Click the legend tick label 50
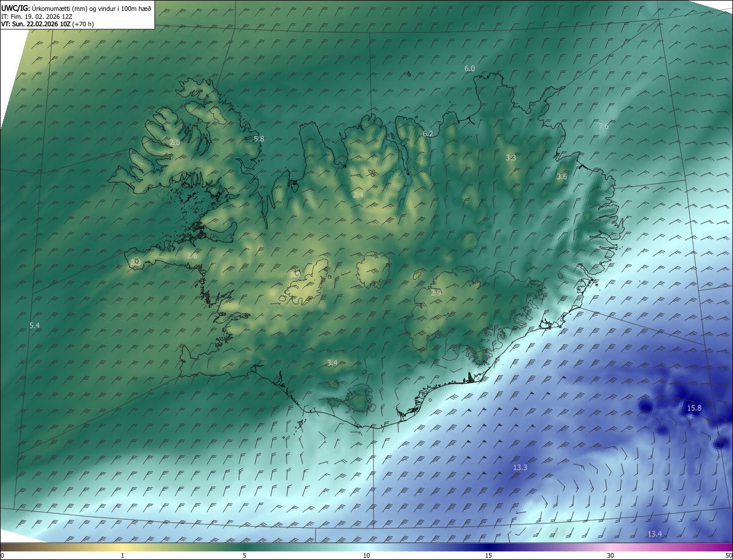Image resolution: width=733 pixels, height=560 pixels. (728, 555)
